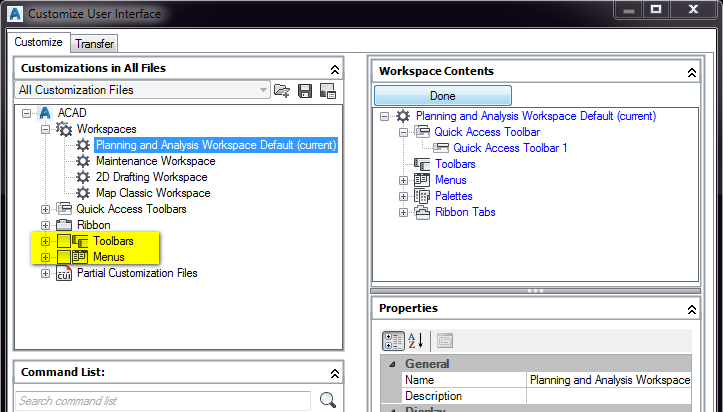The image size is (723, 412).
Task: Click the Ribbon Tabs icon in Workspace Contents
Action: click(x=422, y=212)
